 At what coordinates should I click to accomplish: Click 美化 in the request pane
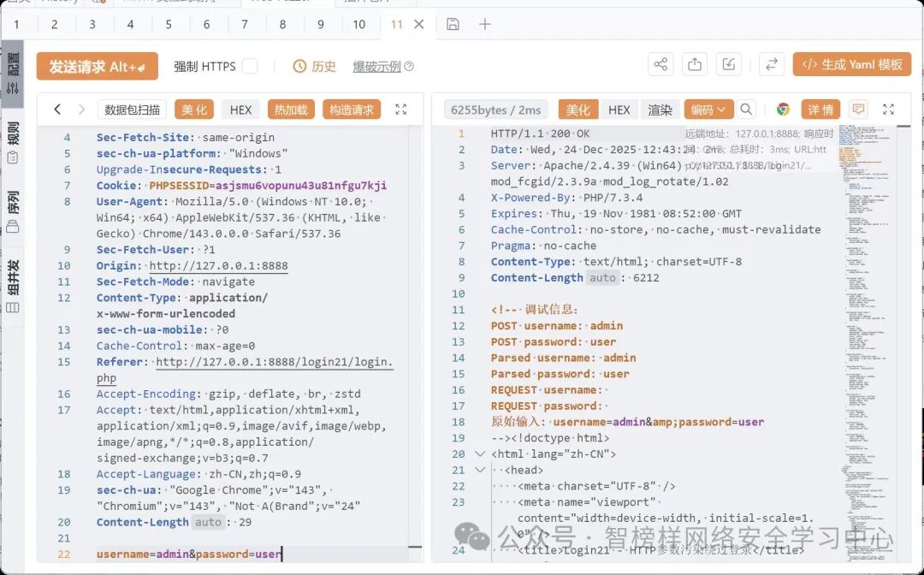[x=194, y=110]
